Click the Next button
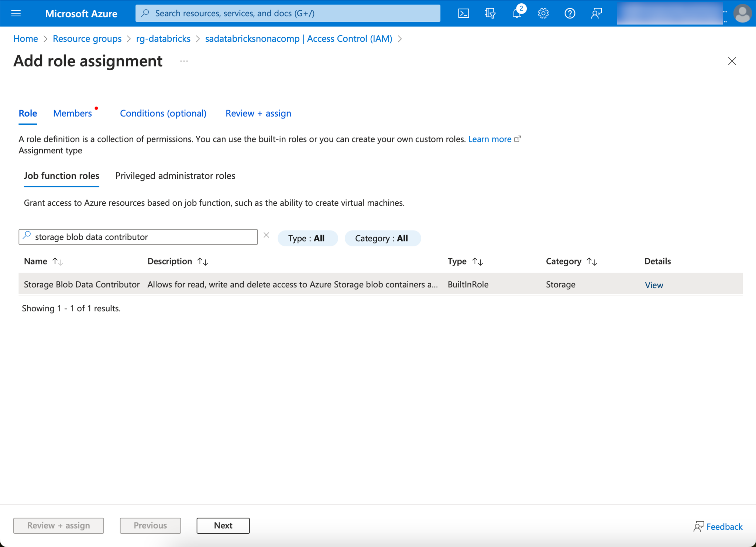756x547 pixels. 223,526
